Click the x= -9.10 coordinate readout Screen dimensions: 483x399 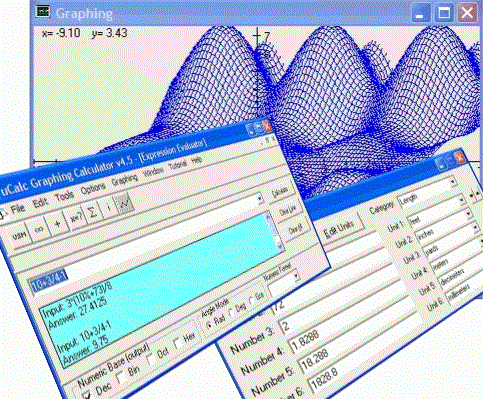point(61,33)
